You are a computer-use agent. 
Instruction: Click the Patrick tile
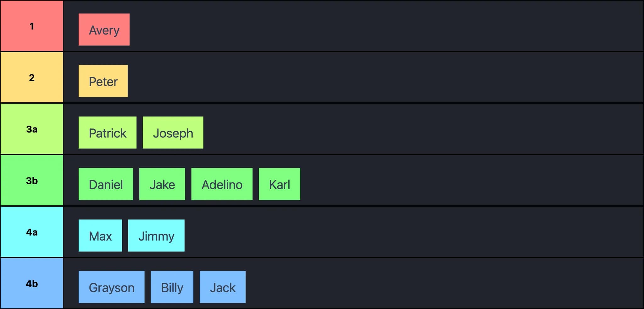pyautogui.click(x=108, y=133)
